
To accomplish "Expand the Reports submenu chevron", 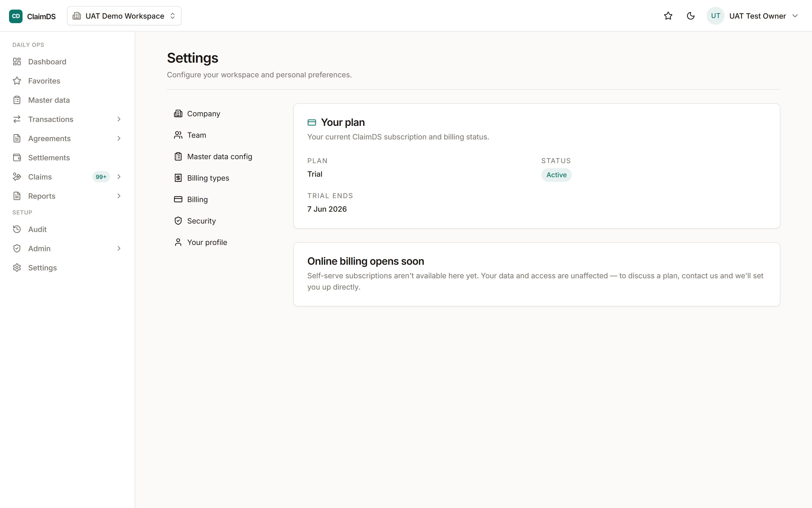I will point(119,196).
